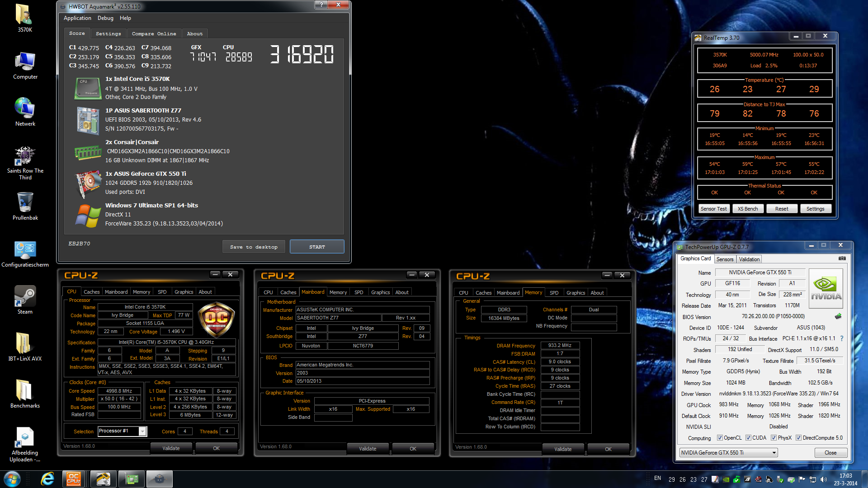Viewport: 868px width, 488px height.
Task: Launch Steam from the desktop
Action: 25,300
